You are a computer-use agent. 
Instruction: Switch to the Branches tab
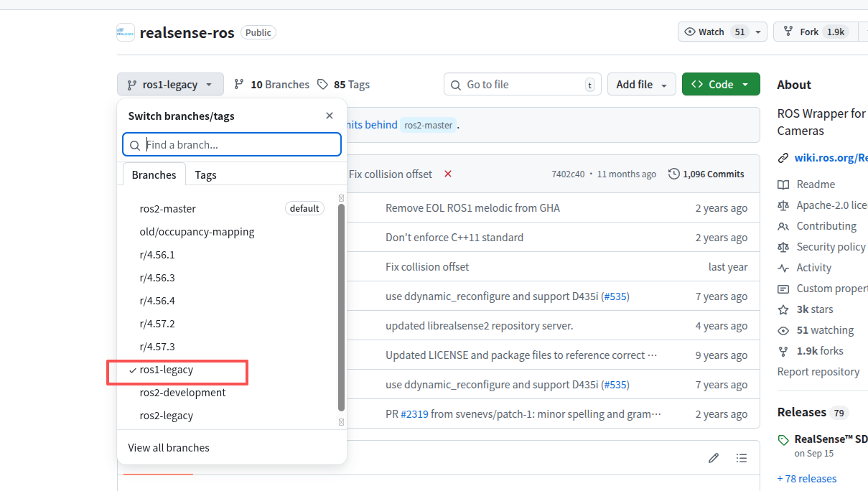pyautogui.click(x=154, y=174)
